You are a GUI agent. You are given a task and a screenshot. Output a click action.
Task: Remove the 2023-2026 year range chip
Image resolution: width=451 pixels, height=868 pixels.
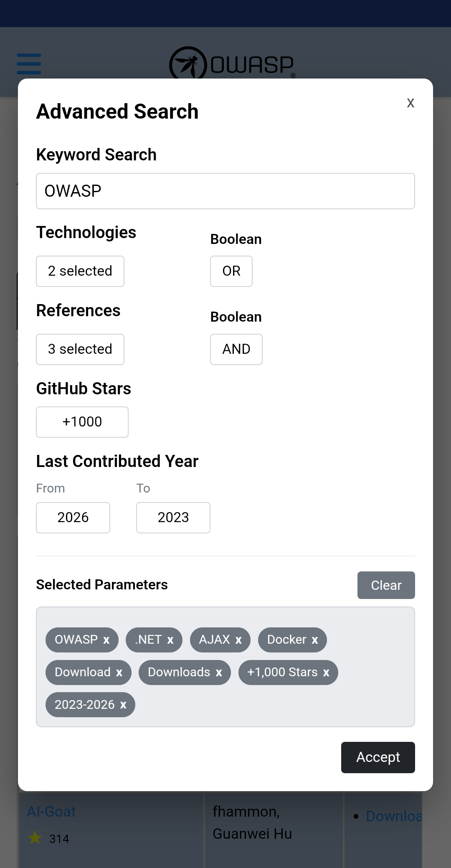123,705
